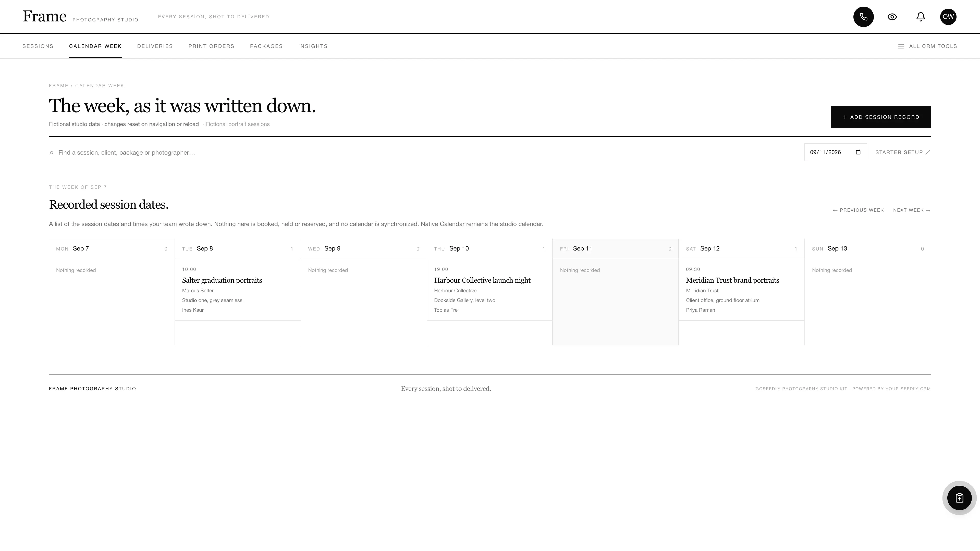Image resolution: width=980 pixels, height=551 pixels.
Task: Switch to the Insights tab
Action: (313, 46)
